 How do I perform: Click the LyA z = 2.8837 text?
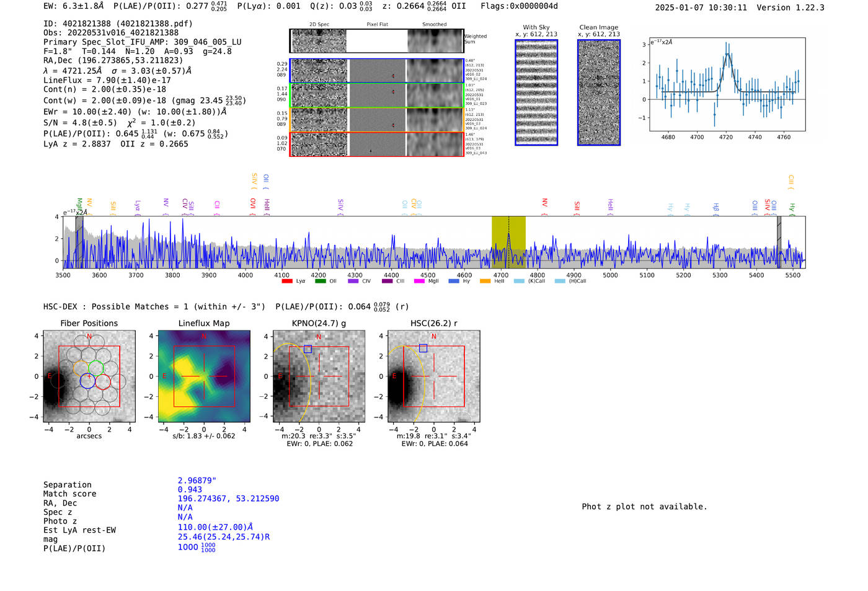77,144
